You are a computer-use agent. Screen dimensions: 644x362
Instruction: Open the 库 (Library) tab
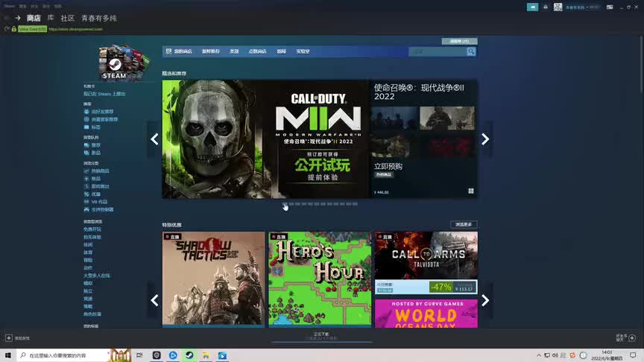[51, 17]
